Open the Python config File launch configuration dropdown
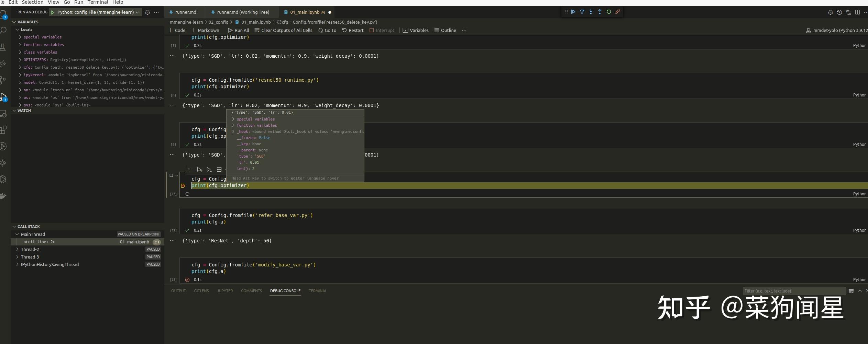This screenshot has width=868, height=344. [95, 12]
